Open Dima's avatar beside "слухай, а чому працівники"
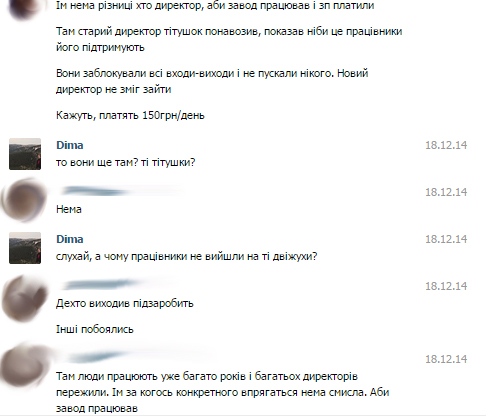The width and height of the screenshot is (486, 416). coord(25,248)
